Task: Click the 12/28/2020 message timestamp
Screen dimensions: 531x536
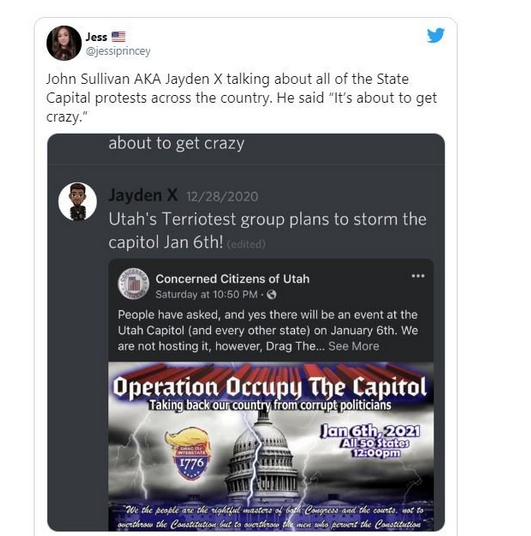Action: pyautogui.click(x=222, y=197)
